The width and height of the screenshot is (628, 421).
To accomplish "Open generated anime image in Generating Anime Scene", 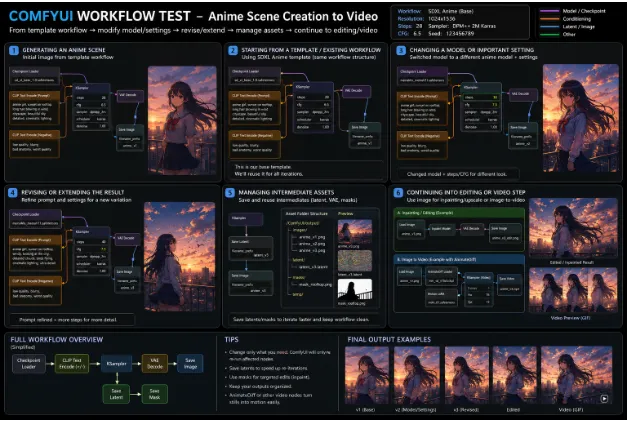I will pos(182,120).
